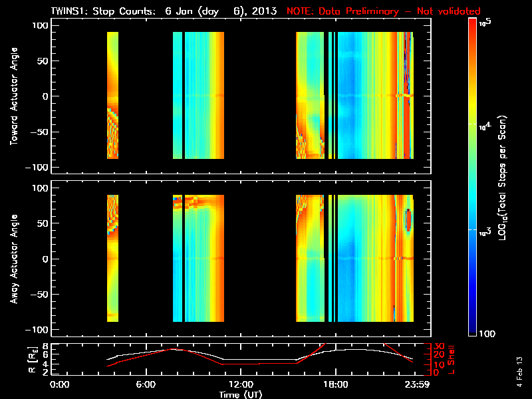The height and width of the screenshot is (399, 532).
Task: Click the time axis label '23:59'
Action: (x=418, y=384)
